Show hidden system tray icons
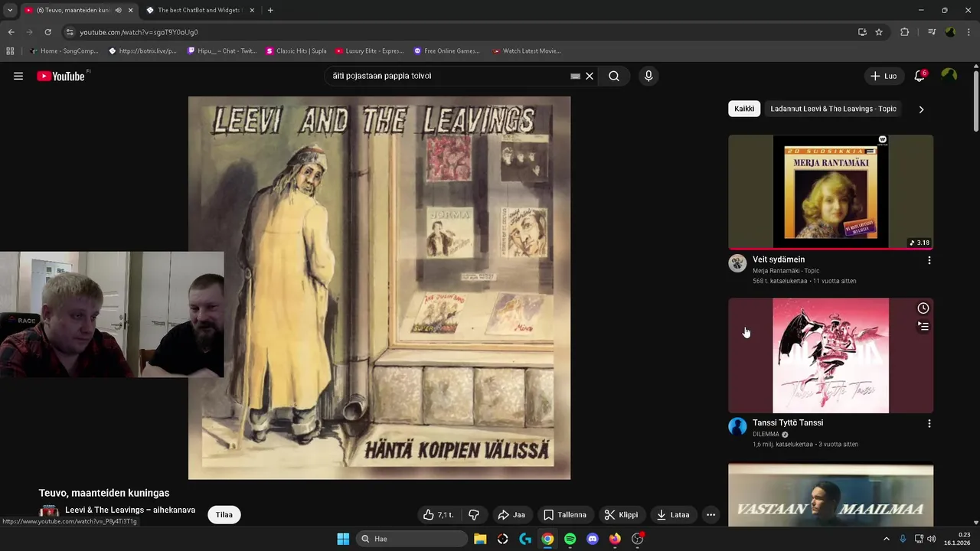This screenshot has height=551, width=980. click(887, 539)
